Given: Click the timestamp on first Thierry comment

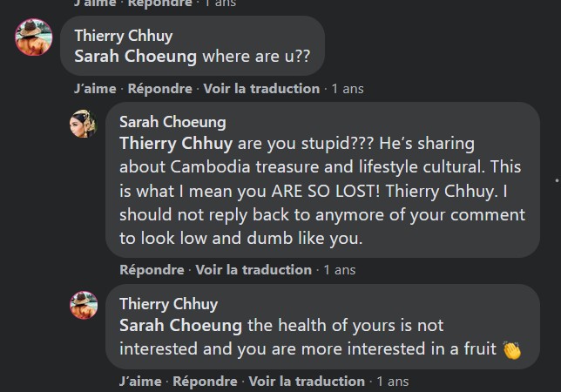Looking at the screenshot, I should (x=347, y=88).
